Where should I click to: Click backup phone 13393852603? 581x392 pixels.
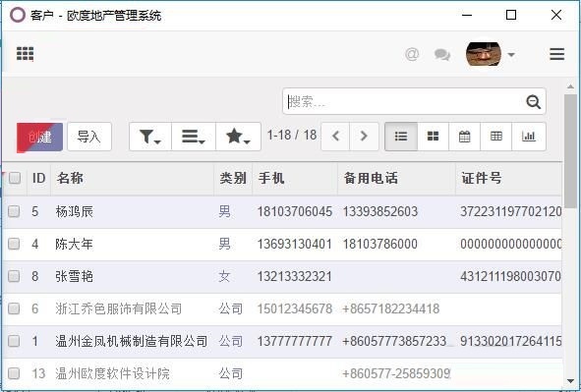point(380,212)
